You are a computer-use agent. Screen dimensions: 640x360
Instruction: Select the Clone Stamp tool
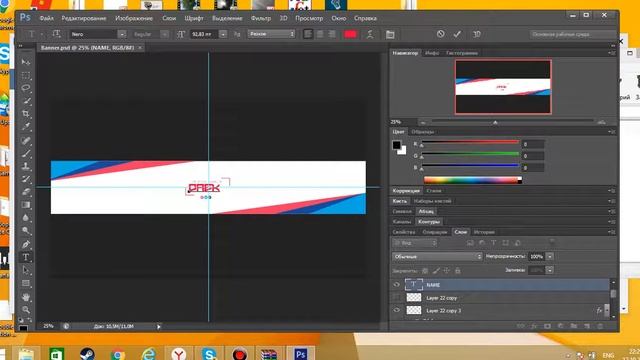point(26,166)
